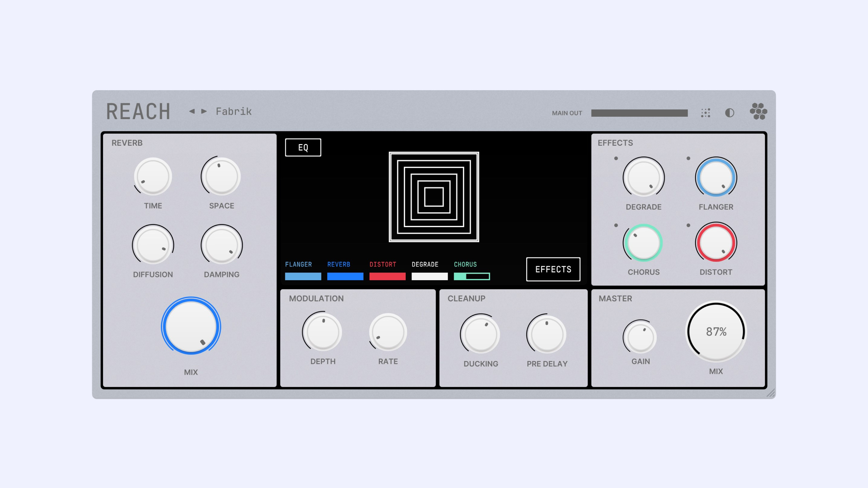Switch to the EQ view

pyautogui.click(x=303, y=147)
